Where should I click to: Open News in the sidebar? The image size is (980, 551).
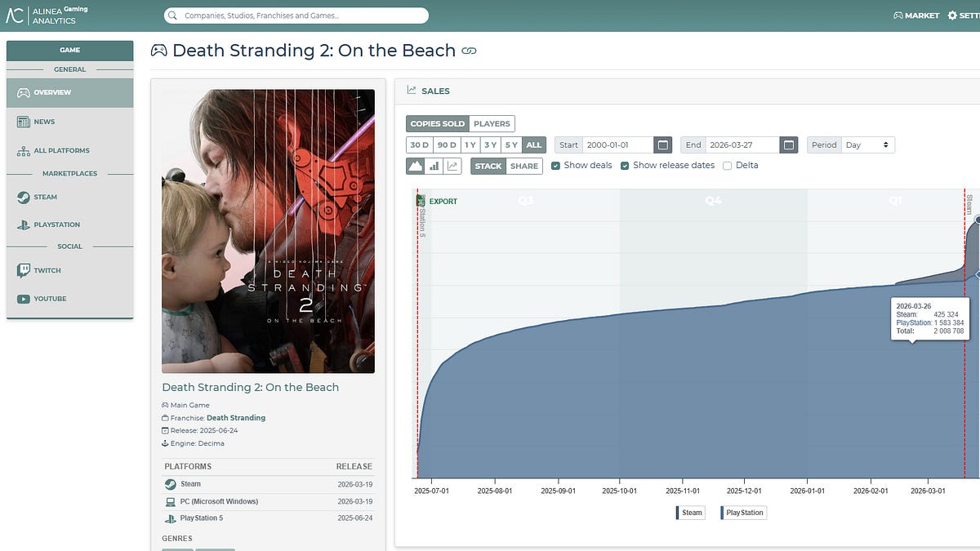click(x=69, y=122)
